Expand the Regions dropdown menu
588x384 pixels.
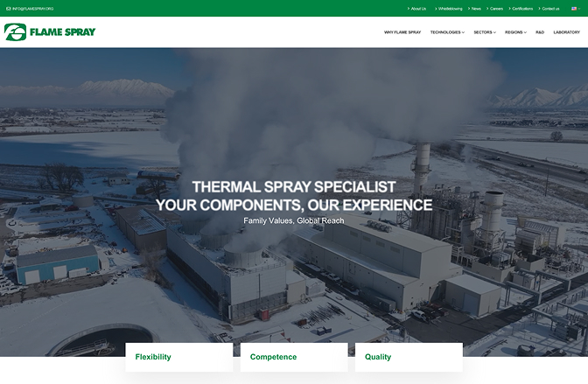pos(515,32)
